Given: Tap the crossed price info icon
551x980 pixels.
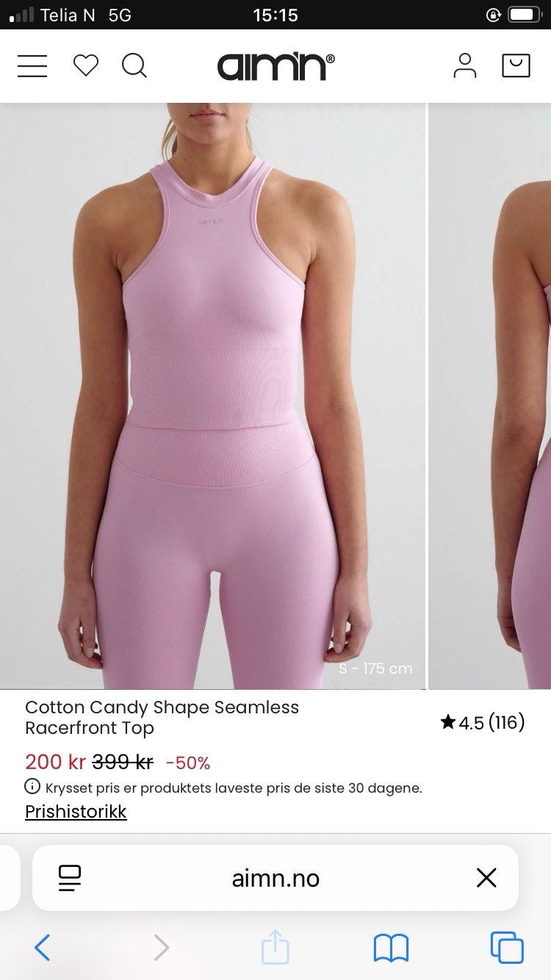Looking at the screenshot, I should pyautogui.click(x=33, y=787).
